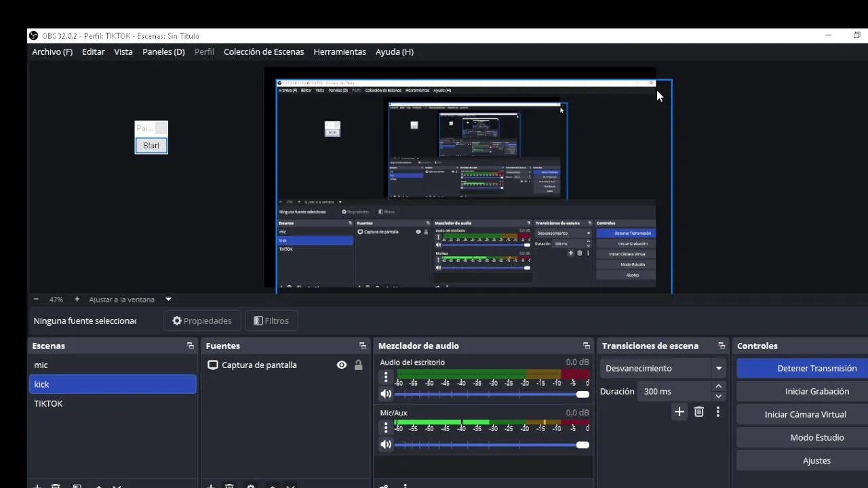Select the kick scene

pos(113,384)
